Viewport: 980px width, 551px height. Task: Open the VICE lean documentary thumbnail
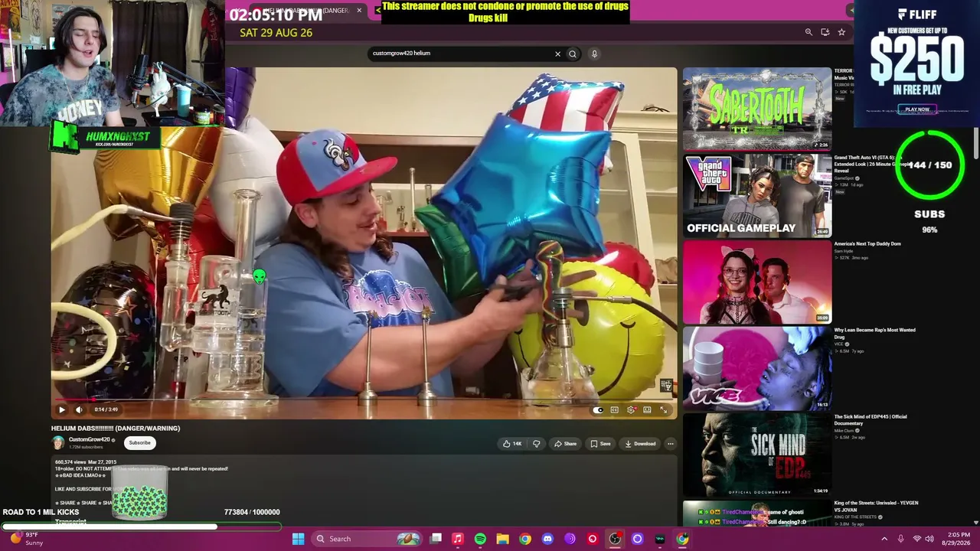pos(756,369)
